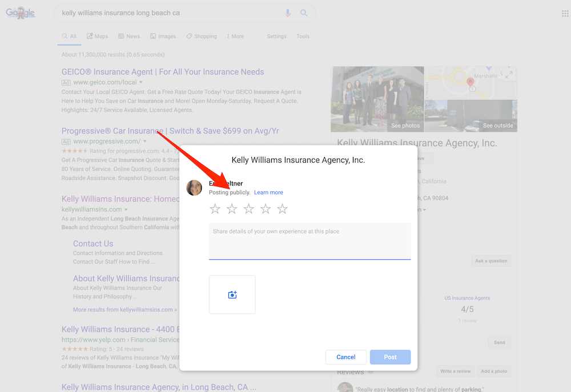Switch to the All results tab
571x392 pixels.
tap(69, 37)
